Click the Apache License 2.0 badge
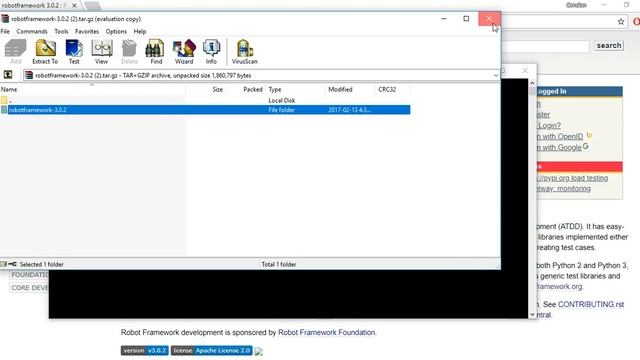 point(211,351)
